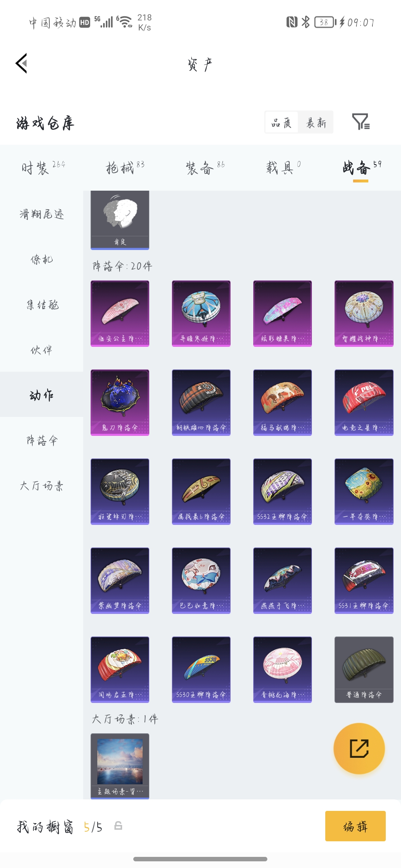
Task: Tap the orange share floating button
Action: [x=359, y=749]
